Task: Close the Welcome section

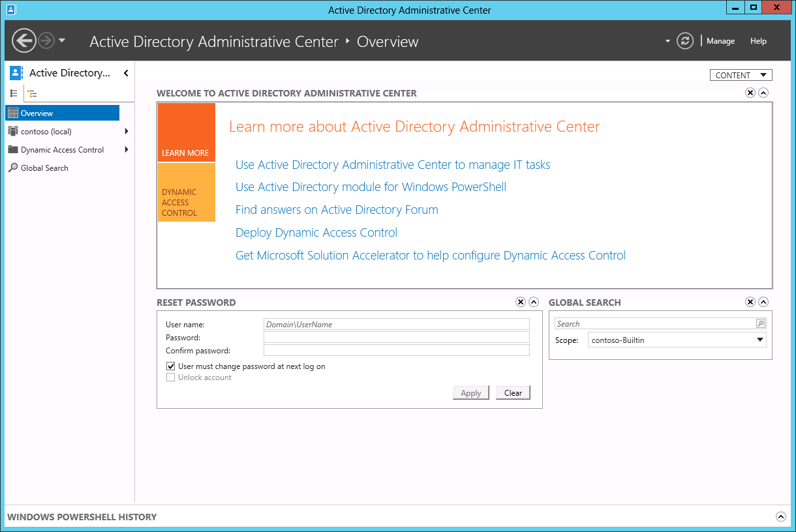Action: pos(750,93)
